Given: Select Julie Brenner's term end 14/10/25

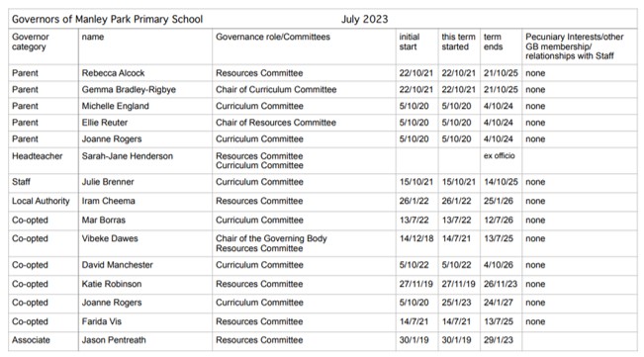Looking at the screenshot, I should (501, 182).
